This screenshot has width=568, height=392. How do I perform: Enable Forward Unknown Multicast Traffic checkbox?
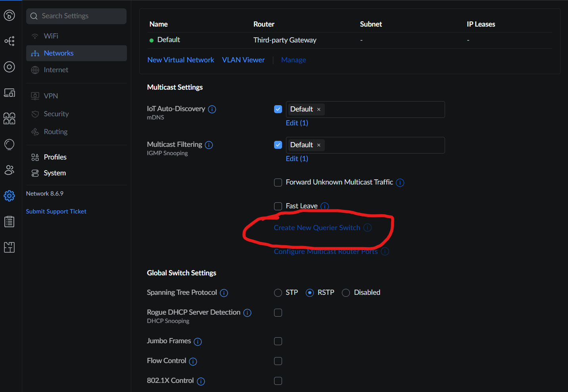278,183
